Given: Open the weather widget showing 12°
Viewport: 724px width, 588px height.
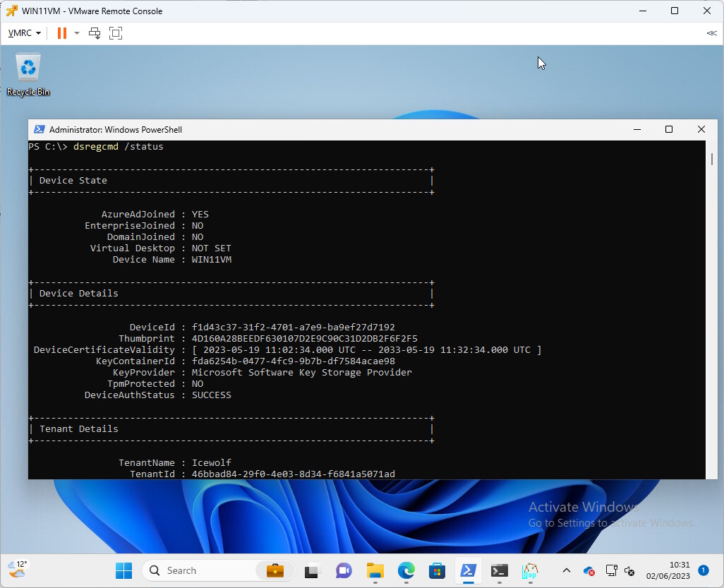Looking at the screenshot, I should (18, 570).
